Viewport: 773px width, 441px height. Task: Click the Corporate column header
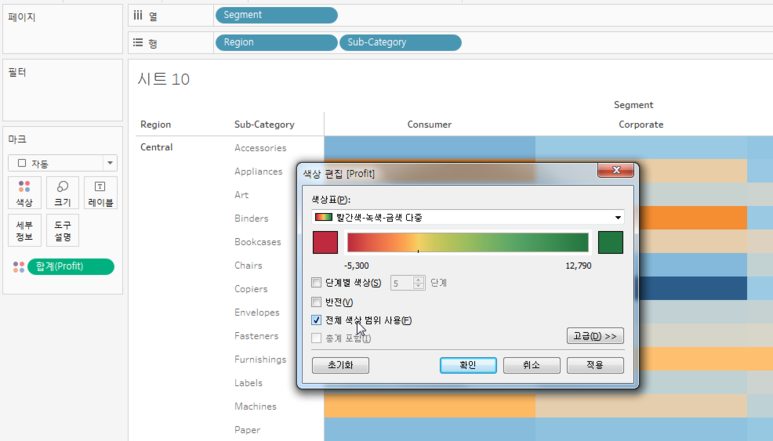641,125
